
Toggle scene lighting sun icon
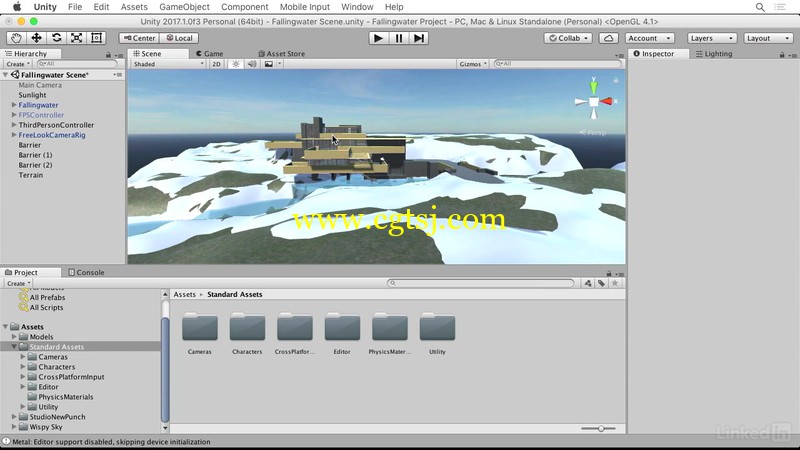point(235,64)
